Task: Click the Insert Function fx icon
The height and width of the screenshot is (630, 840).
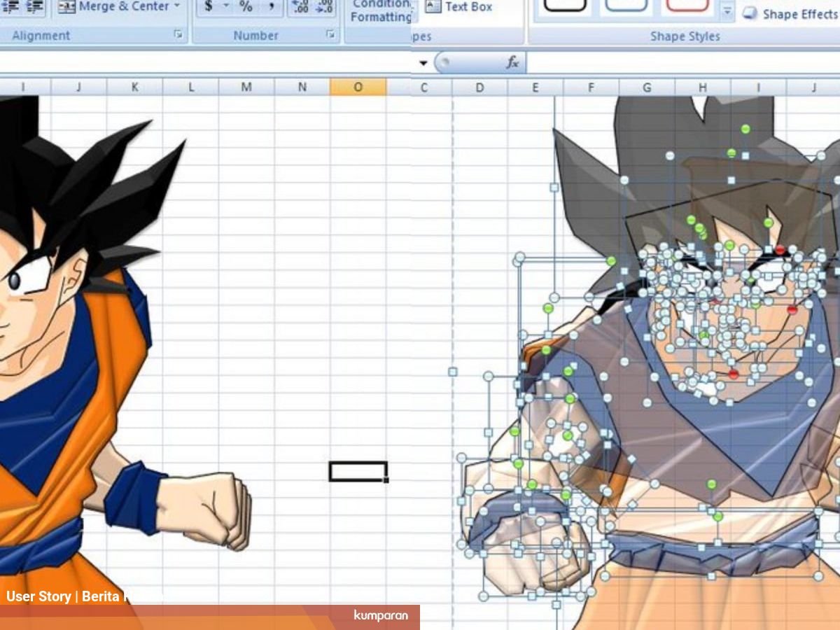Action: [x=513, y=63]
